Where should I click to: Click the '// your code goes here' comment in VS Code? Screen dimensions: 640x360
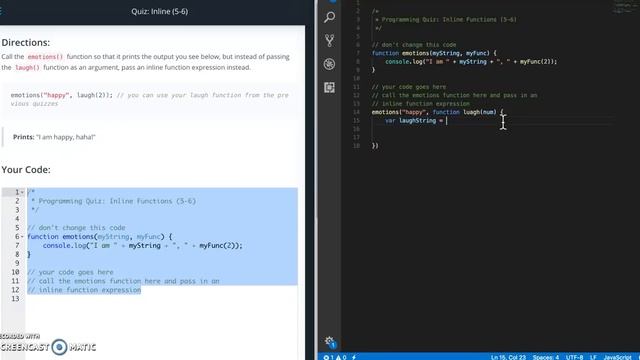409,87
